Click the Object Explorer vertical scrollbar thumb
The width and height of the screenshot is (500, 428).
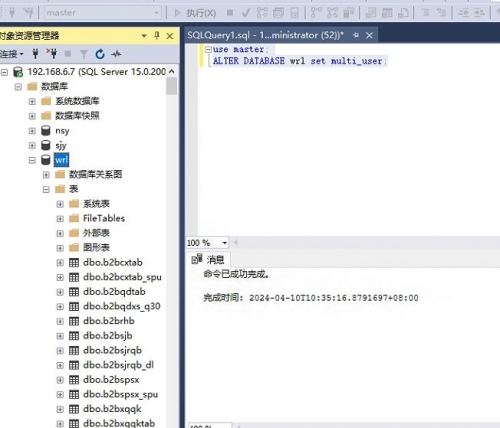pyautogui.click(x=172, y=86)
